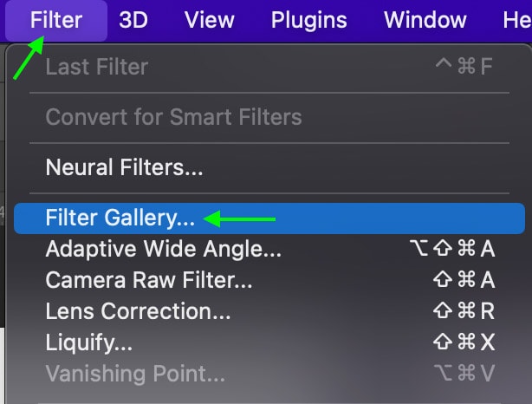Select the Last Filter menu entry

point(269,67)
